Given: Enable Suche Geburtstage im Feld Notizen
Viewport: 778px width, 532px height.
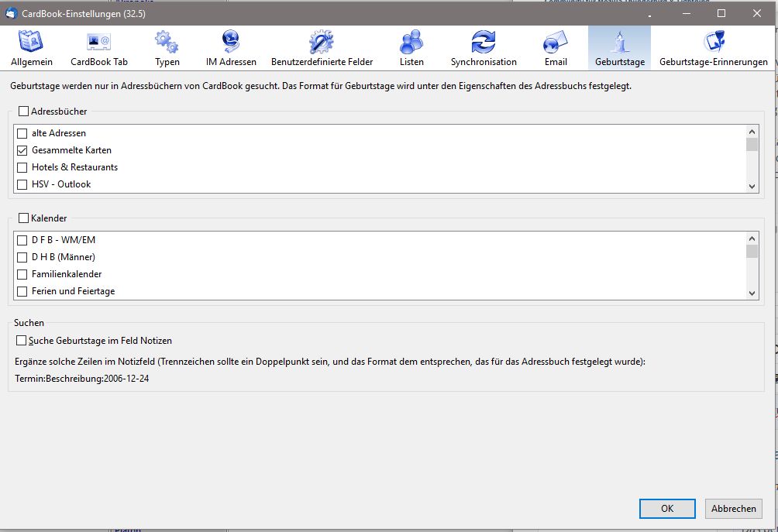Looking at the screenshot, I should pyautogui.click(x=21, y=340).
